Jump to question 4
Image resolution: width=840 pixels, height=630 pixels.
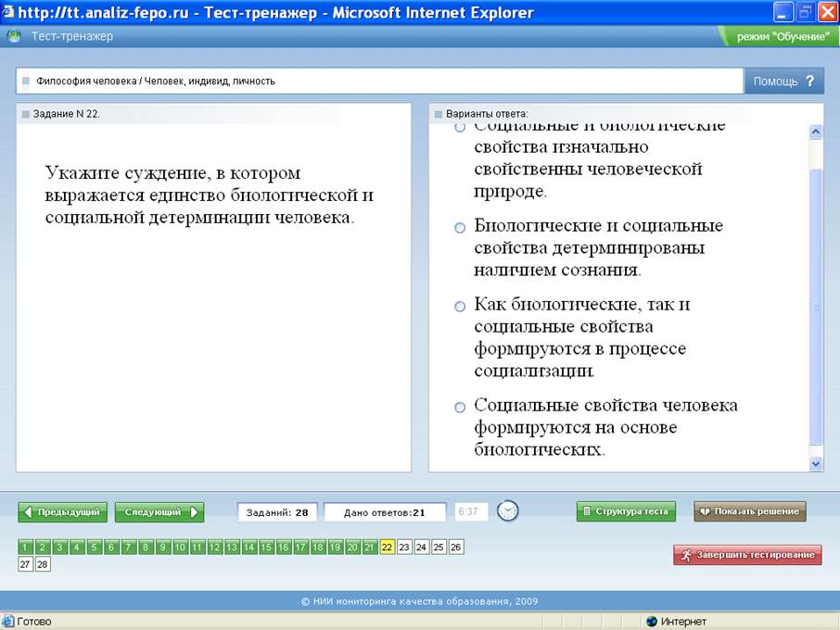[77, 547]
